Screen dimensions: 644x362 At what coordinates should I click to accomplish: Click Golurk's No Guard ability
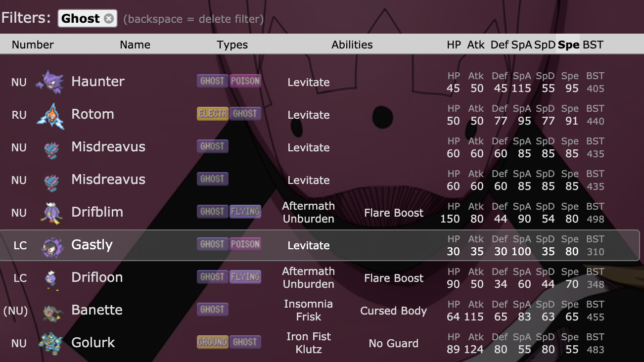pyautogui.click(x=394, y=343)
